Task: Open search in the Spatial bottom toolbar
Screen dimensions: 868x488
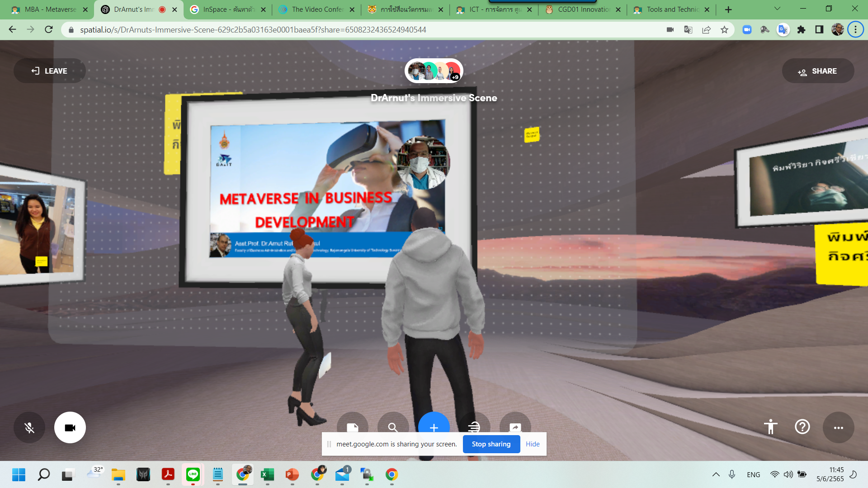Action: (x=393, y=427)
